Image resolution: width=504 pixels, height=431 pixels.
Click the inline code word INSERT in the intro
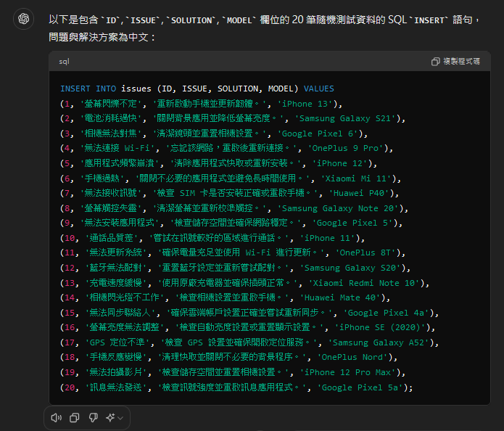tap(429, 20)
